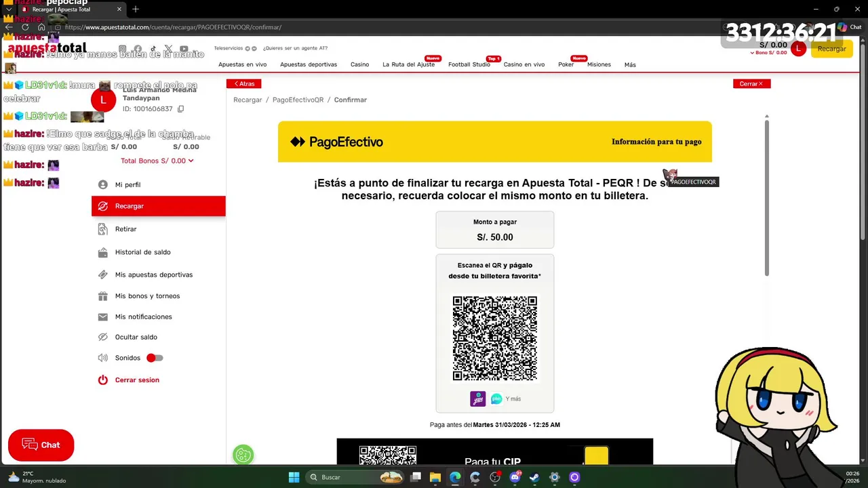Click the user avatar L in header
The image size is (868, 488).
798,49
